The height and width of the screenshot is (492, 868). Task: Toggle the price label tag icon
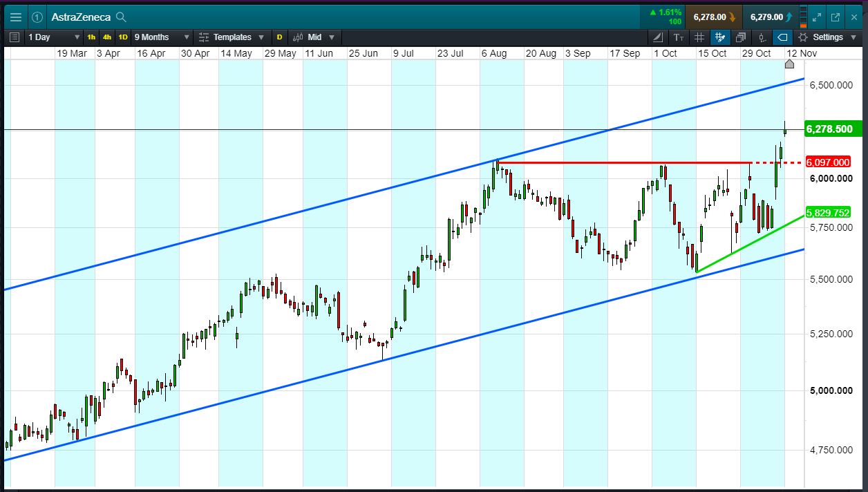pyautogui.click(x=782, y=37)
